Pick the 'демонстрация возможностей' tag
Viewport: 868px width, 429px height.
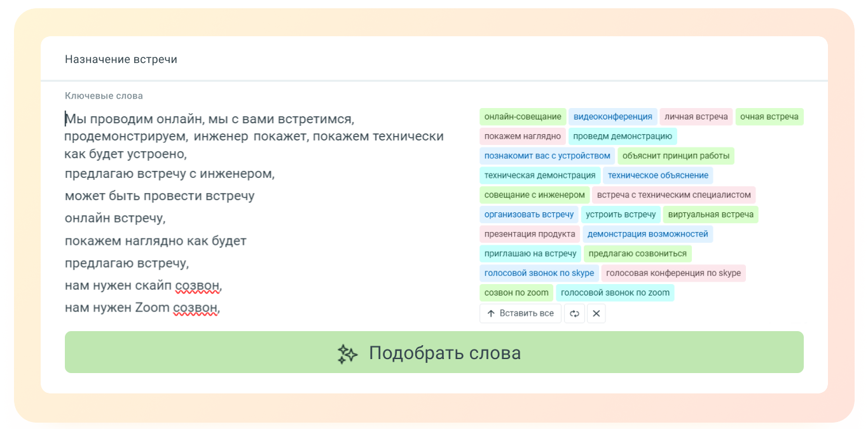tap(648, 234)
